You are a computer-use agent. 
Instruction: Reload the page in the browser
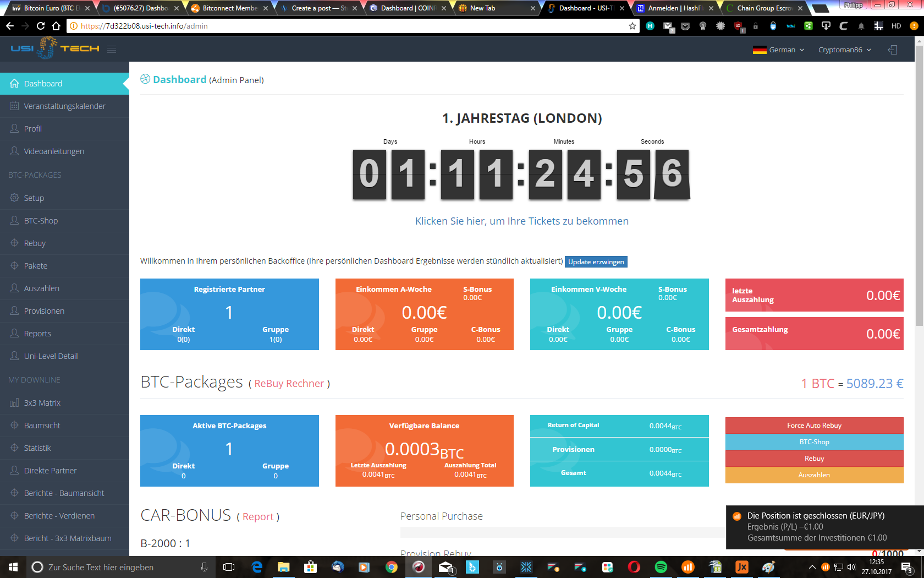click(x=41, y=26)
